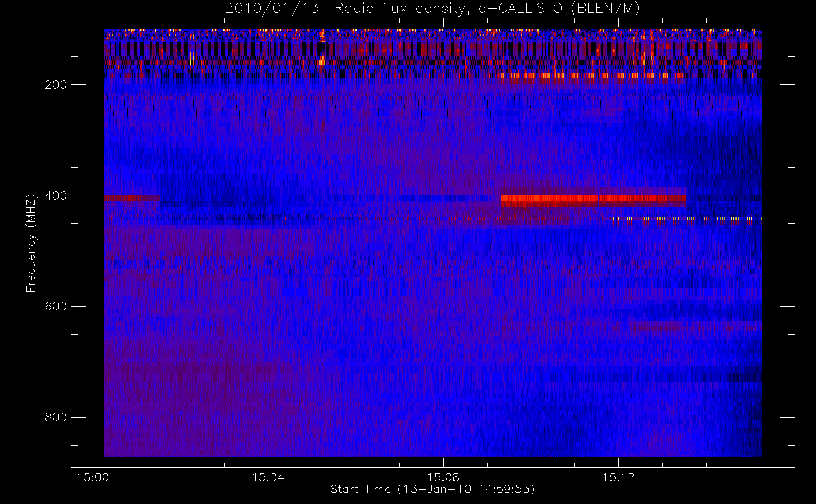The height and width of the screenshot is (504, 816).
Task: Click the 15:00 time tick label
Action: pyautogui.click(x=93, y=477)
